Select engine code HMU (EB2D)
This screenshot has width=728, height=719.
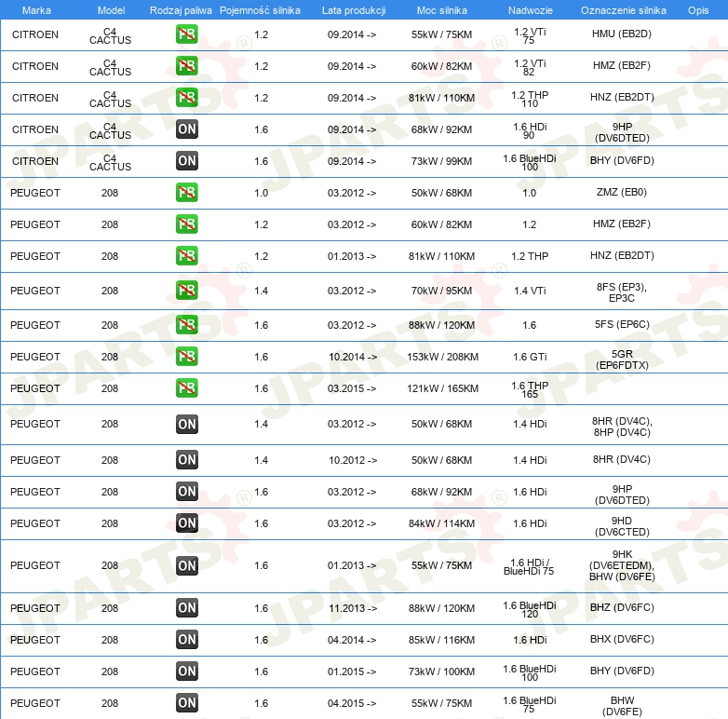point(621,34)
